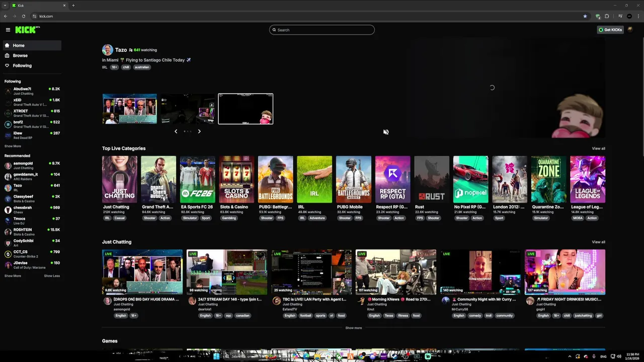Click the browser back arrow
This screenshot has height=362, width=644.
coord(6,16)
